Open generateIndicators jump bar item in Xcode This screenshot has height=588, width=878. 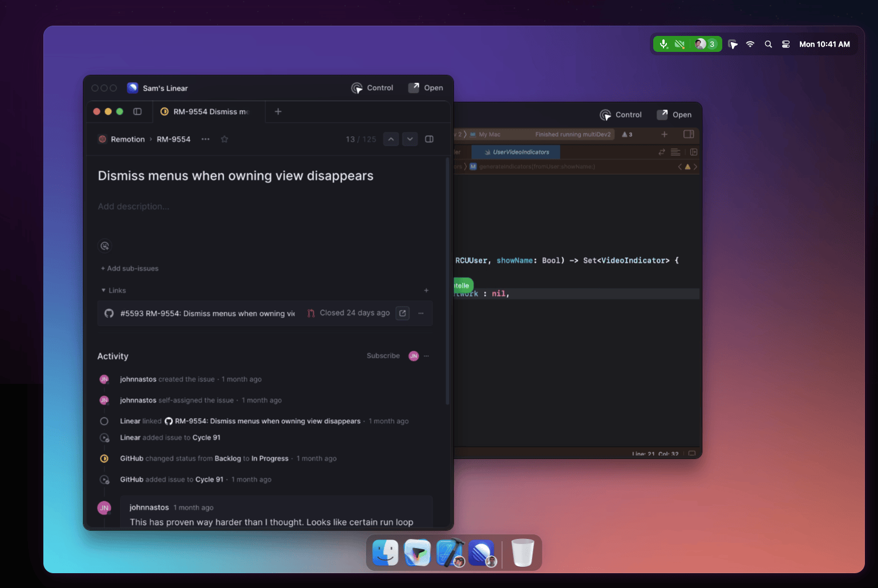532,167
